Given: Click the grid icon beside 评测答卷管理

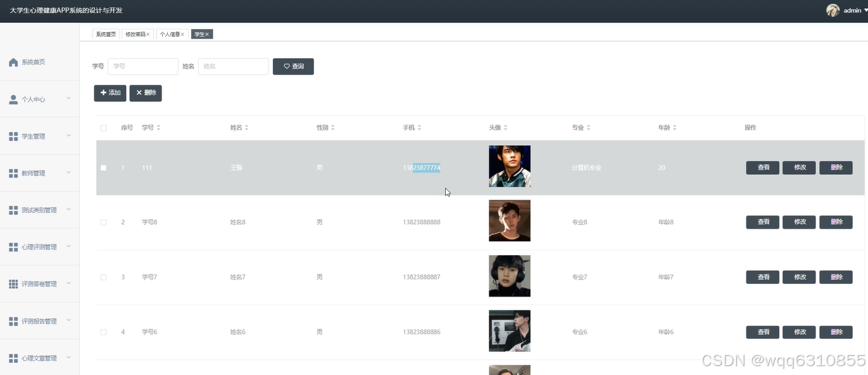Looking at the screenshot, I should point(13,284).
